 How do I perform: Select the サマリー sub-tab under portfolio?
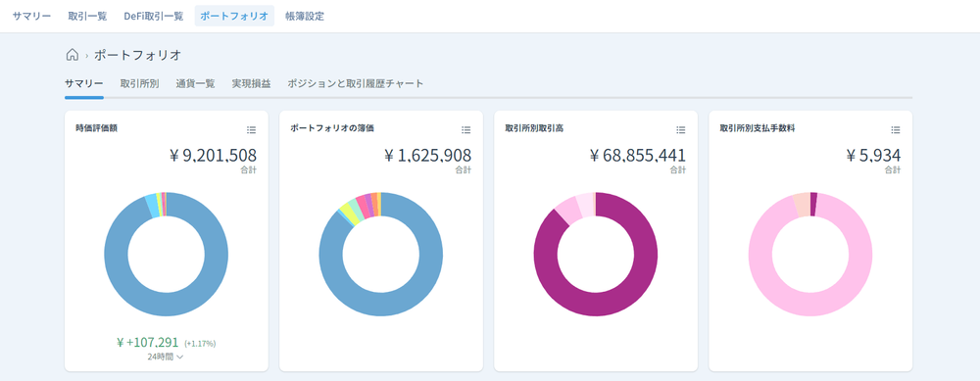click(x=84, y=83)
